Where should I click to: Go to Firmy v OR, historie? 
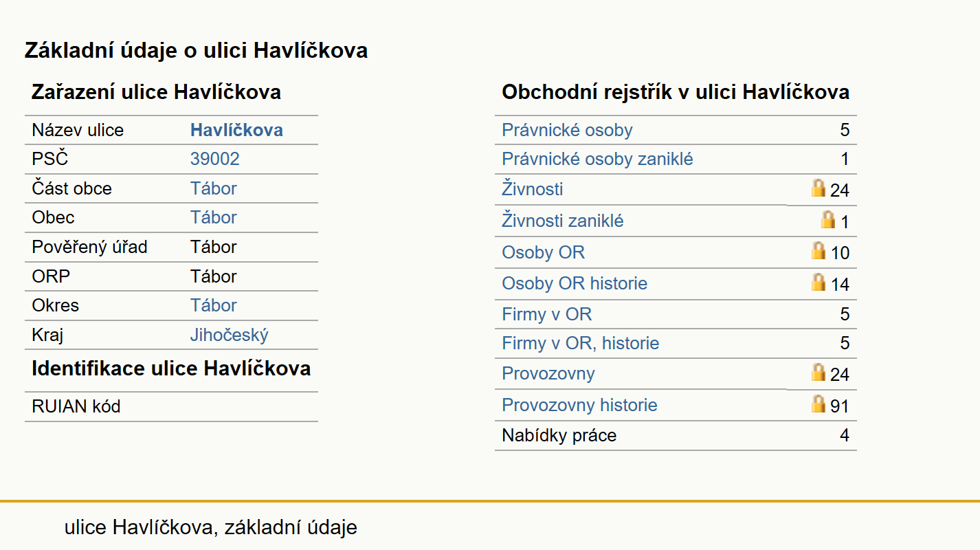point(581,342)
